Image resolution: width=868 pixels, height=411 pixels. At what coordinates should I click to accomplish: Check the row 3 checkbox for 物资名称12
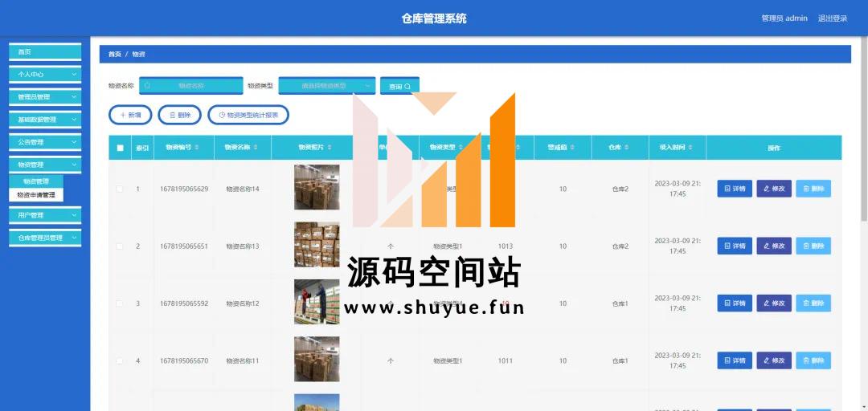(120, 303)
